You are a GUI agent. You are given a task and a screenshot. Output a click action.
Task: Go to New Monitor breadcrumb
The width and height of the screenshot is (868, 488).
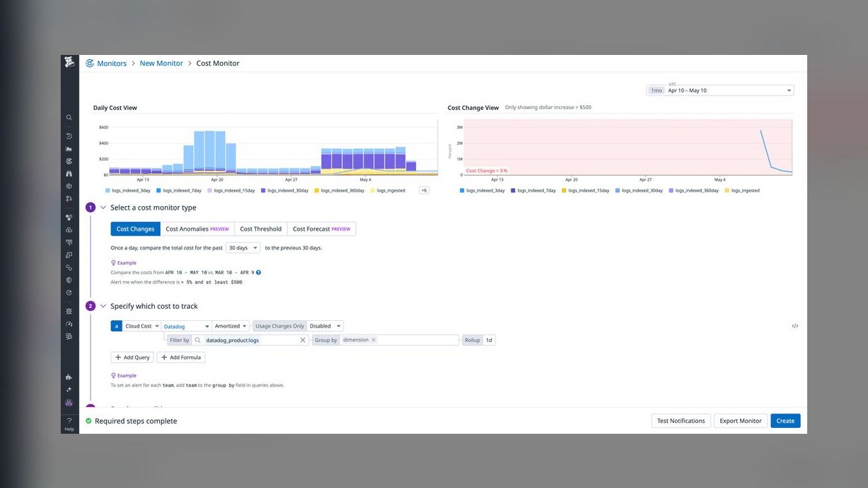tap(161, 64)
